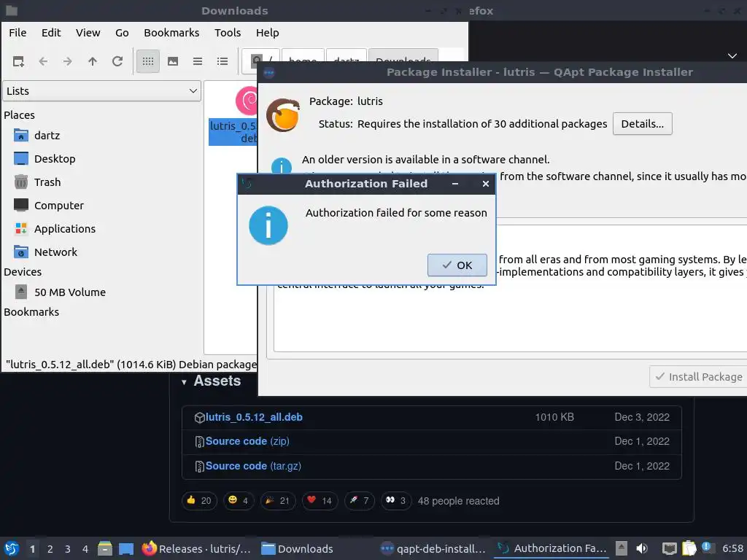Click the new tab icon in file manager toolbar
This screenshot has width=747, height=560.
coord(18,61)
